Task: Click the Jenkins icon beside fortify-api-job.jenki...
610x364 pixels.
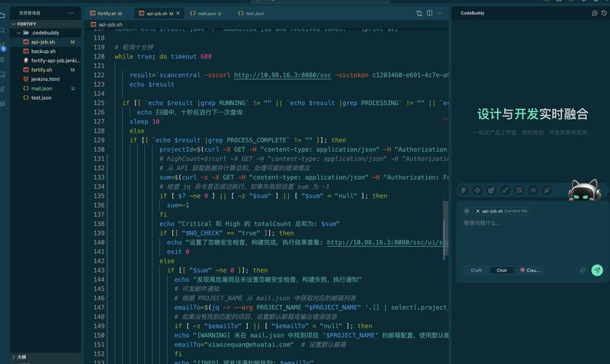Action: (x=26, y=61)
